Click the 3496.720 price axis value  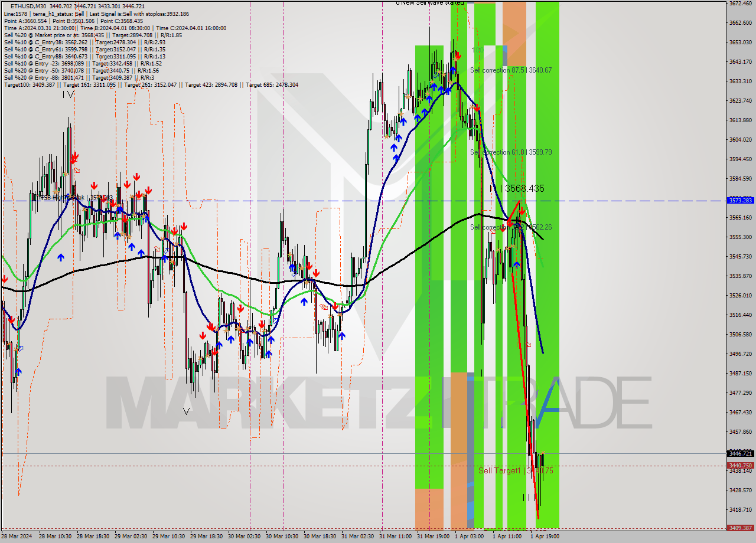pyautogui.click(x=740, y=354)
